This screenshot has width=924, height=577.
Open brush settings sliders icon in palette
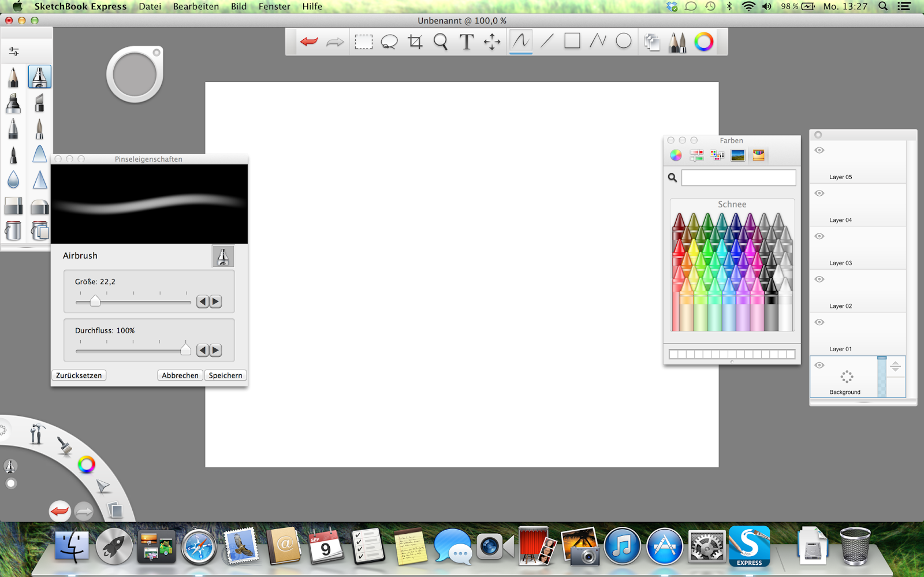pos(14,51)
